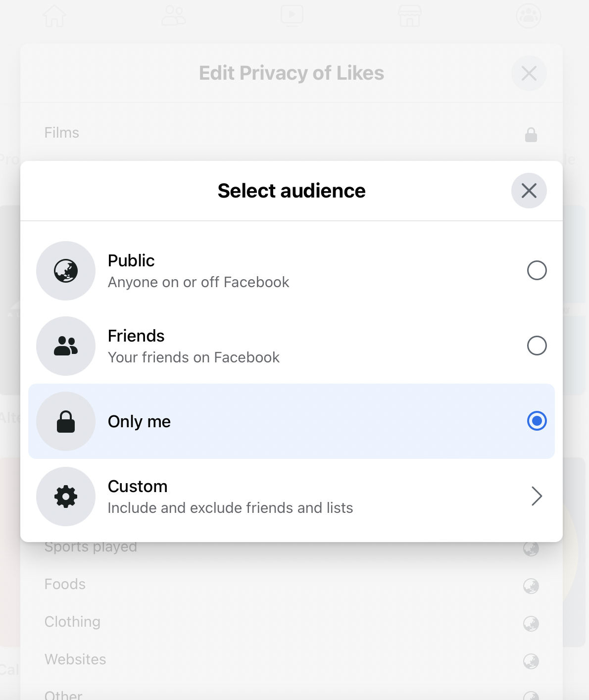
Task: Expand the Custom audience options via the chevron
Action: click(537, 497)
